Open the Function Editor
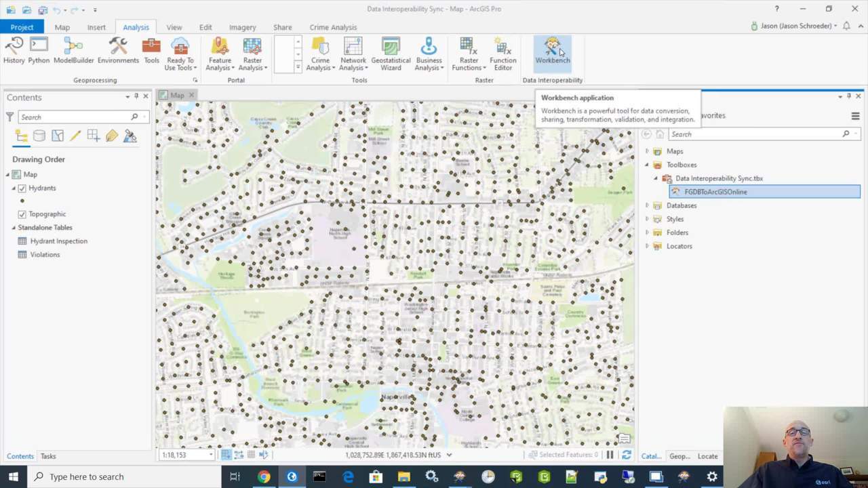 pos(502,52)
